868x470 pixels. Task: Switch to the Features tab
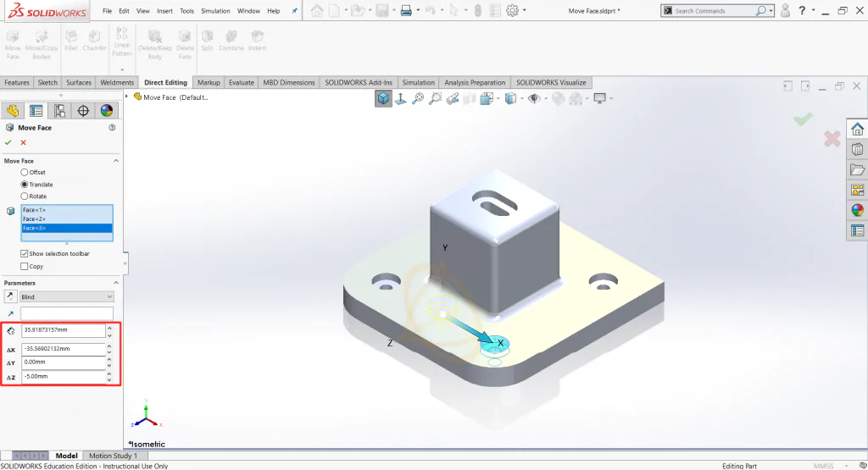click(17, 82)
